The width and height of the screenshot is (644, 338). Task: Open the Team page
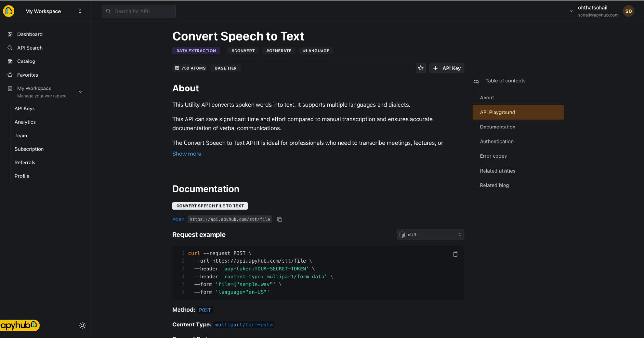21,136
